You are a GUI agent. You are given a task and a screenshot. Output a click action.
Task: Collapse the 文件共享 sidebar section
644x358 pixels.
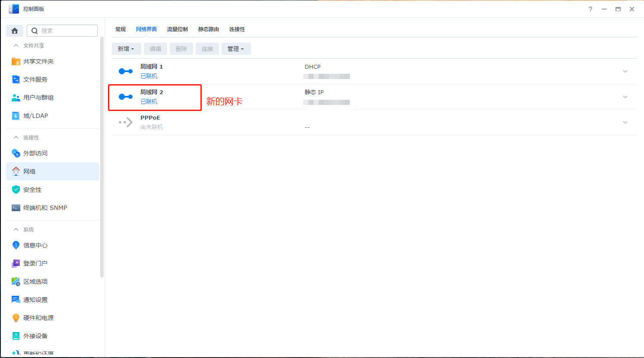(16, 45)
